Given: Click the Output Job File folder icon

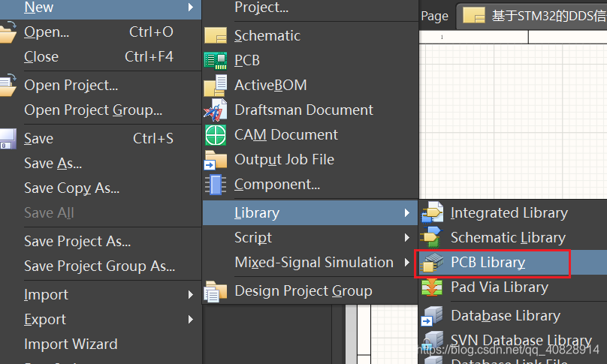Looking at the screenshot, I should coord(216,160).
